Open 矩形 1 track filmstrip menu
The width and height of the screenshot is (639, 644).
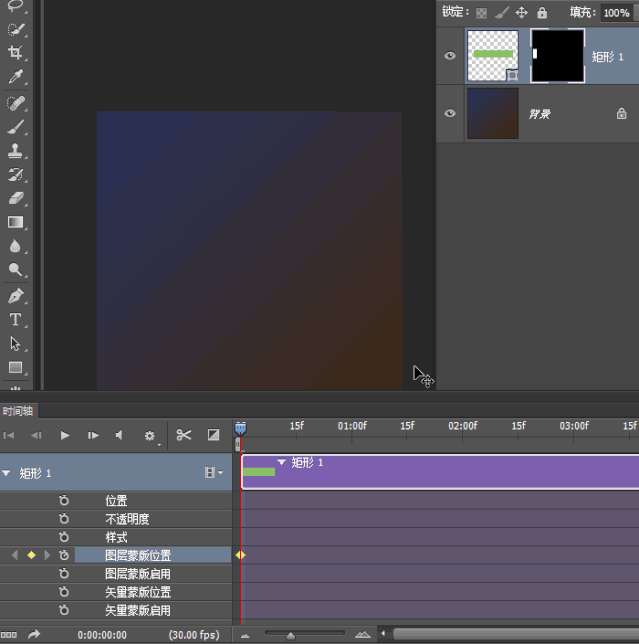click(214, 473)
